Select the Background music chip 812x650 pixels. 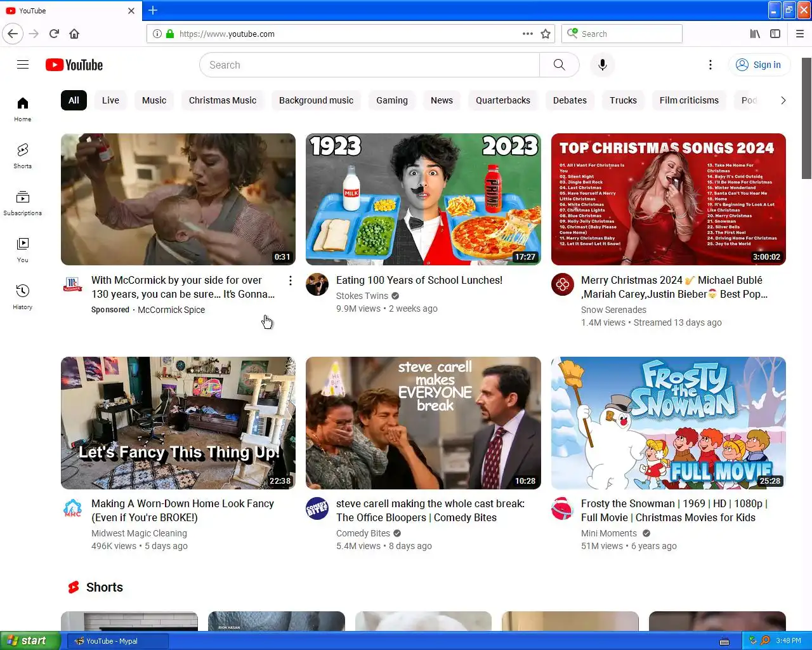(316, 100)
